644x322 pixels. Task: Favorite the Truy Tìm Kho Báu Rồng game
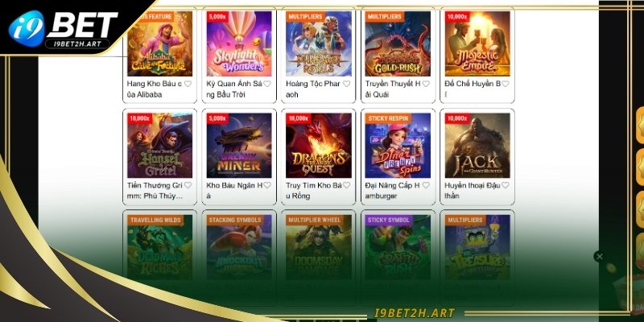click(x=346, y=185)
